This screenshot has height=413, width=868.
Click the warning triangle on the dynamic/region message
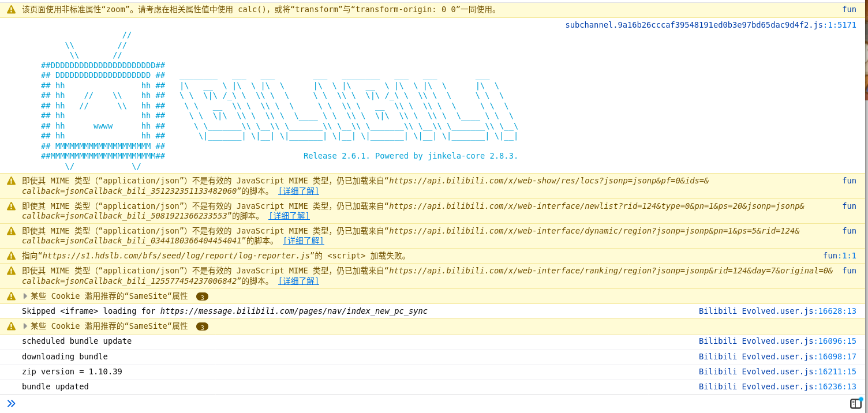pos(10,231)
